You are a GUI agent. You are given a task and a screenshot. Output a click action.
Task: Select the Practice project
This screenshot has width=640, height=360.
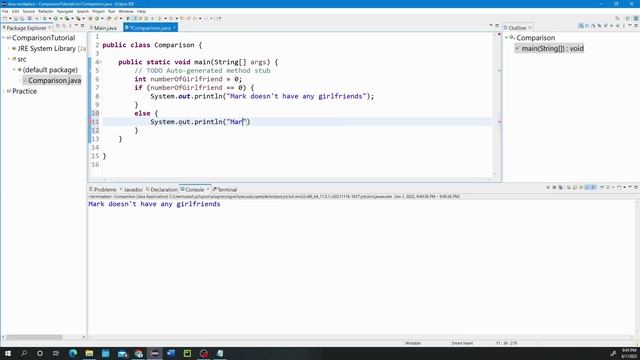[x=24, y=91]
